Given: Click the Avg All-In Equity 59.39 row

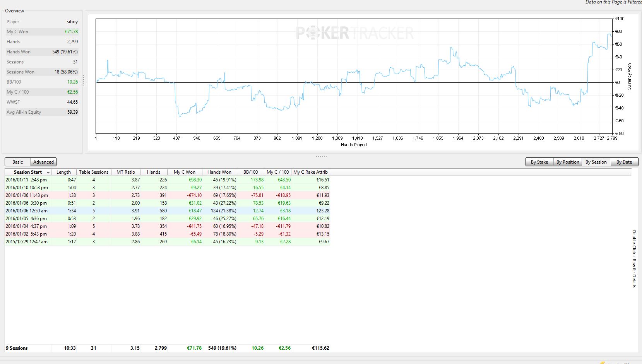Looking at the screenshot, I should (x=42, y=112).
